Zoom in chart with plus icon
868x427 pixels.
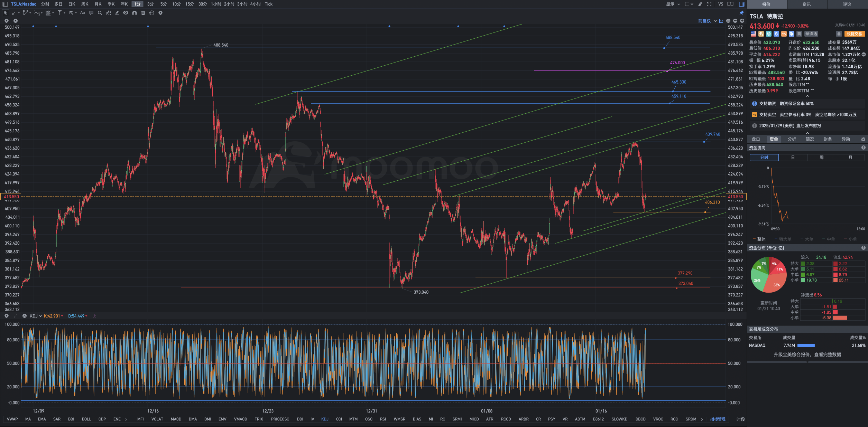pos(742,21)
